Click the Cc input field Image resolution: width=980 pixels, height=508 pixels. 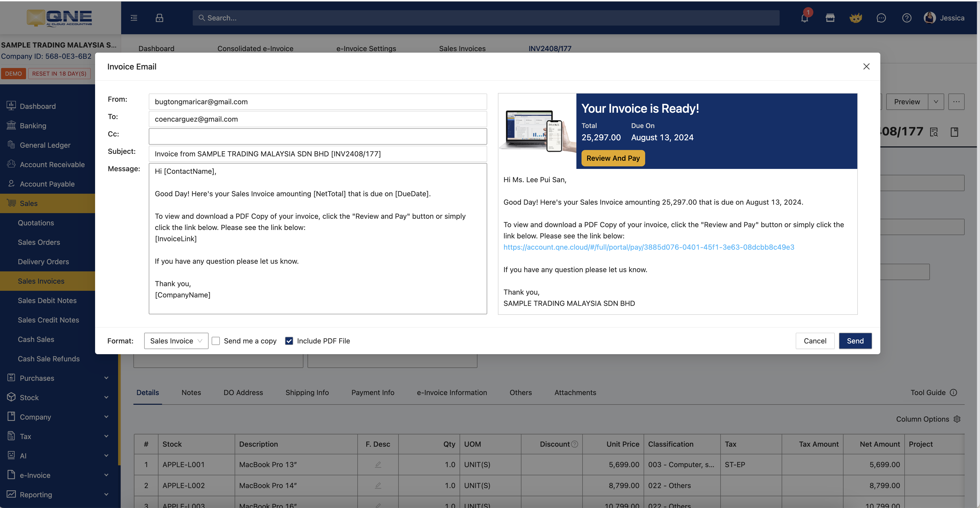tap(318, 136)
